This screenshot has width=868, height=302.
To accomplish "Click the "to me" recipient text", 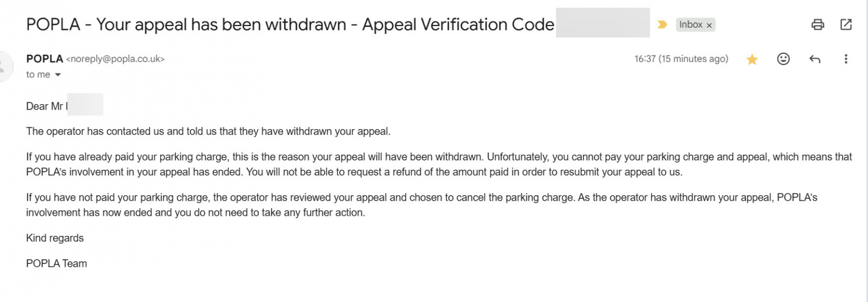I will click(x=38, y=75).
